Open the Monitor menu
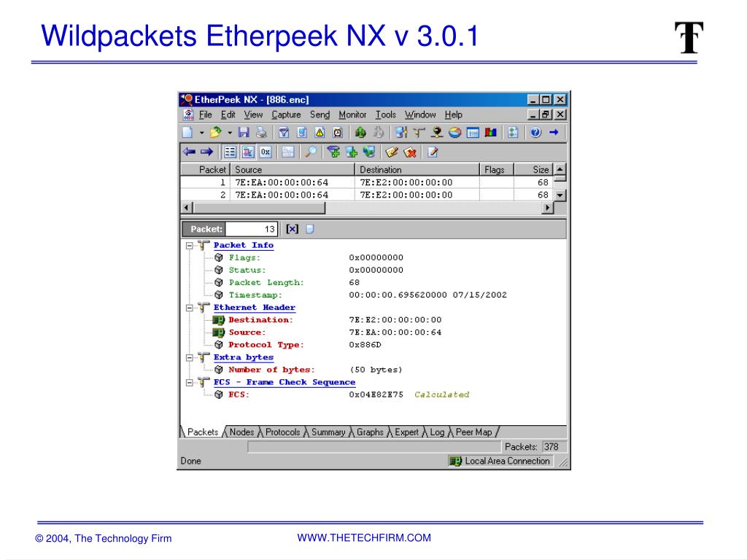This screenshot has height=560, width=747. point(352,114)
